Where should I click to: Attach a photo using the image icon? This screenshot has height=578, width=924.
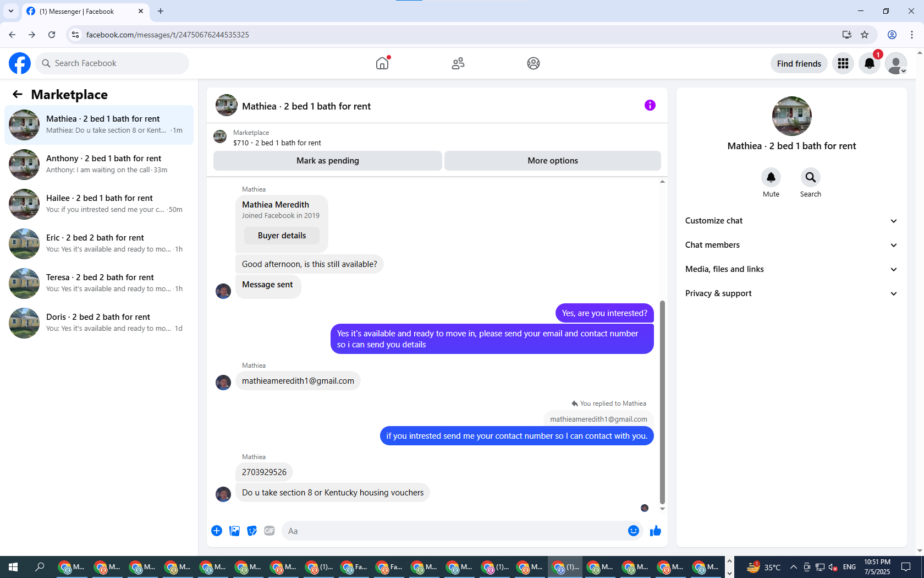click(x=234, y=531)
